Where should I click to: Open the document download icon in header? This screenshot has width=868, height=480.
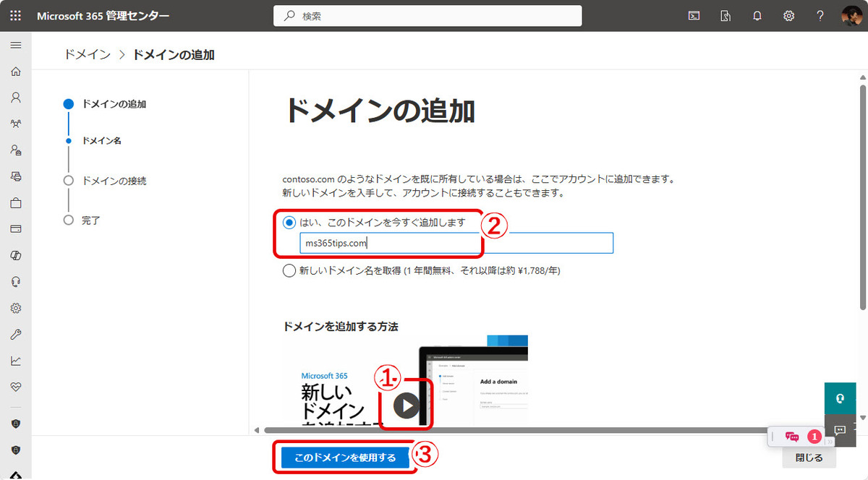726,16
